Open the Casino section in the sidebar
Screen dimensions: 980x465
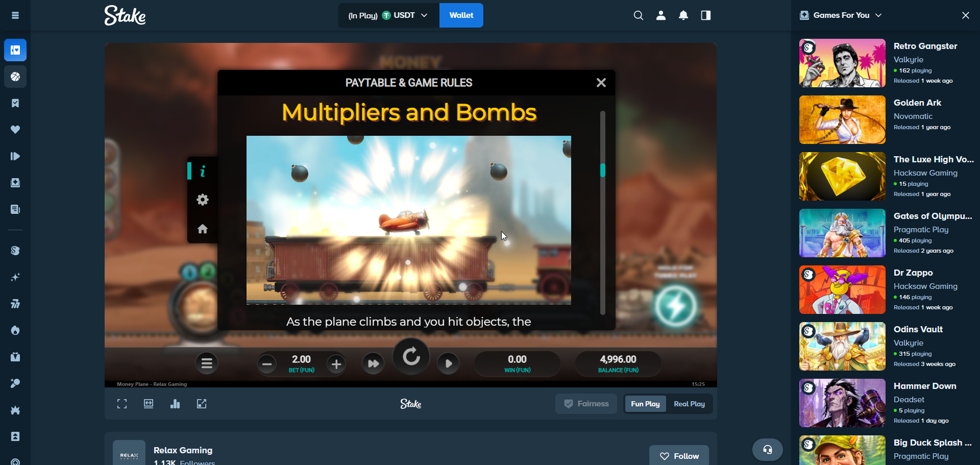[x=15, y=50]
